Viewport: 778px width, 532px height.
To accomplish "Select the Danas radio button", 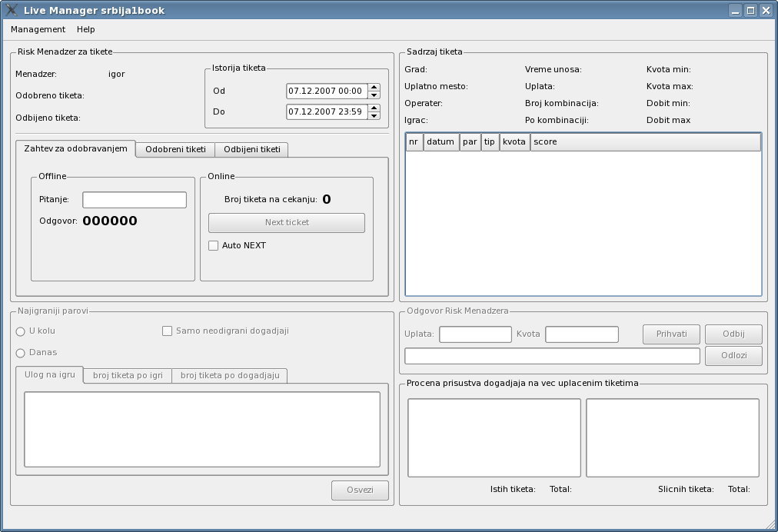I will [21, 353].
